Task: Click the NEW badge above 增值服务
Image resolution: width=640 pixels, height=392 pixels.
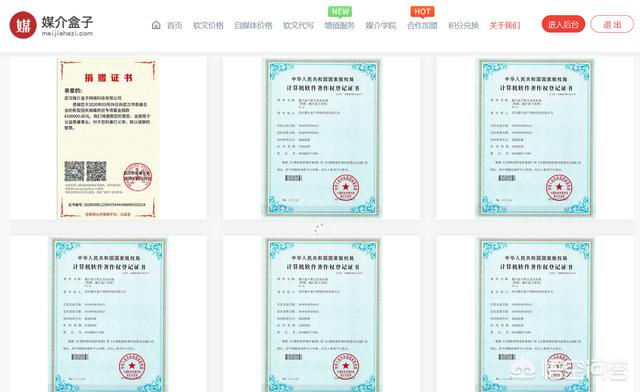Action: (340, 11)
